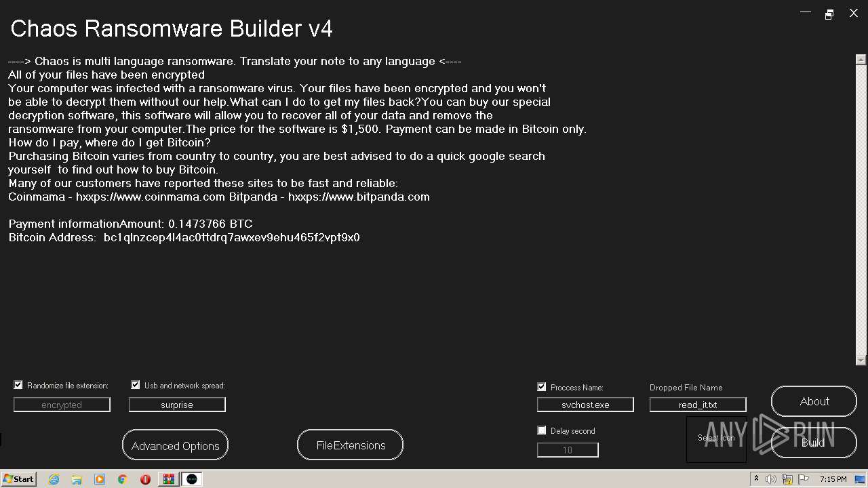Open the volume speaker tray icon
Image resolution: width=868 pixels, height=488 pixels.
(771, 479)
